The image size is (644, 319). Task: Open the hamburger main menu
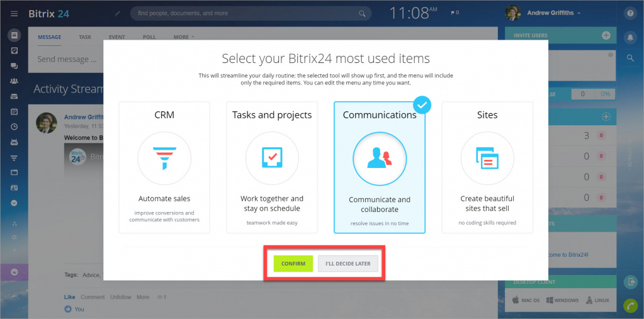14,14
